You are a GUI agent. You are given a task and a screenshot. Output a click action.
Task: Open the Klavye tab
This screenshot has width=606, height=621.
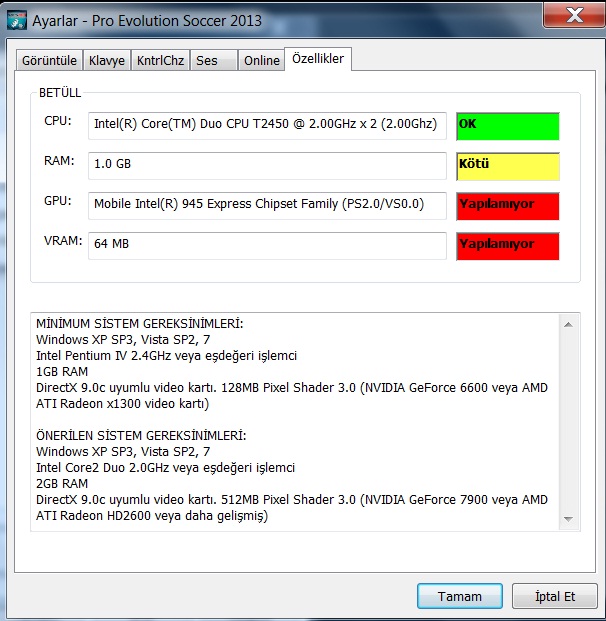click(107, 60)
